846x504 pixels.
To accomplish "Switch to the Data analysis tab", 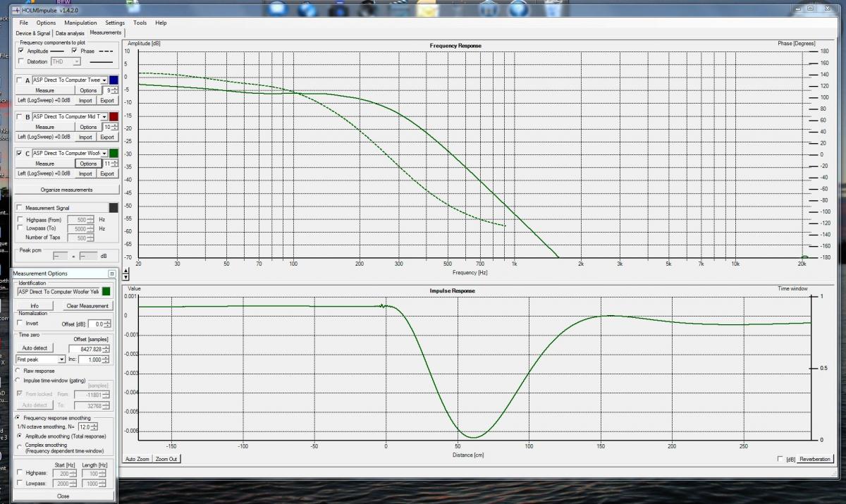I will coord(70,33).
